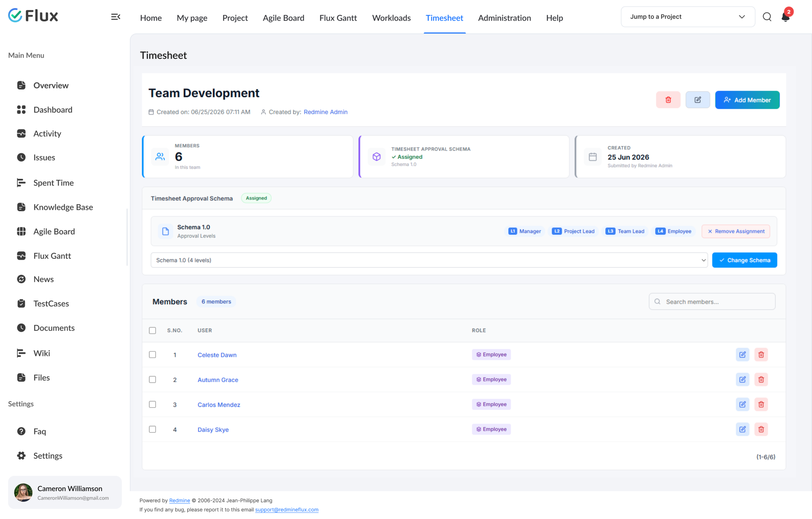
Task: Open Agile Board in the sidebar
Action: (46, 231)
